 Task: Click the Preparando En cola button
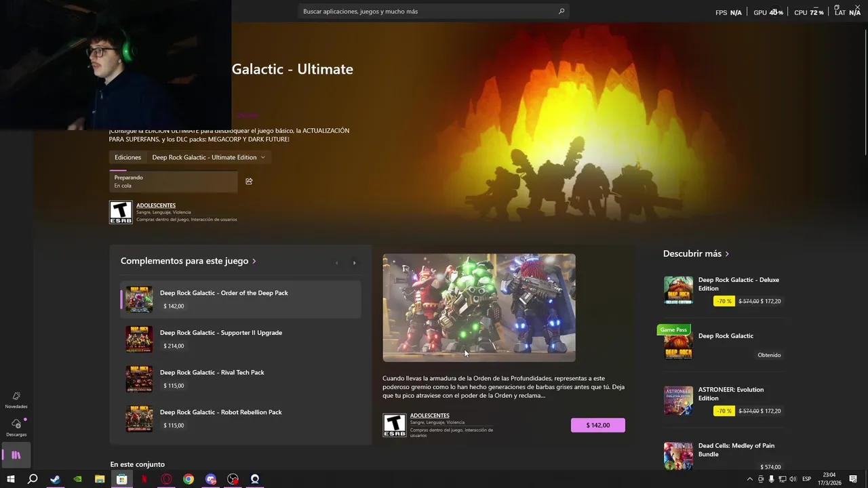click(174, 182)
